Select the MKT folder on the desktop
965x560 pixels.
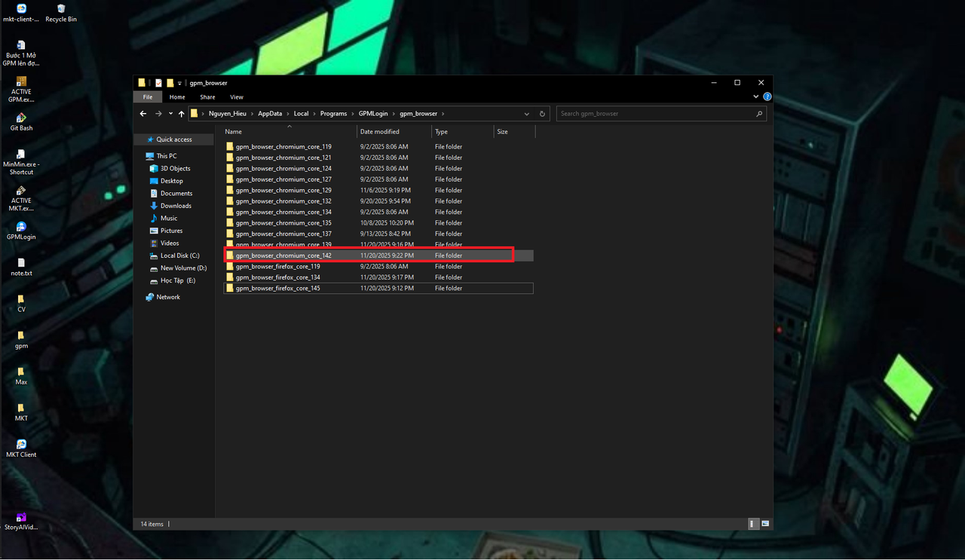[x=21, y=412]
